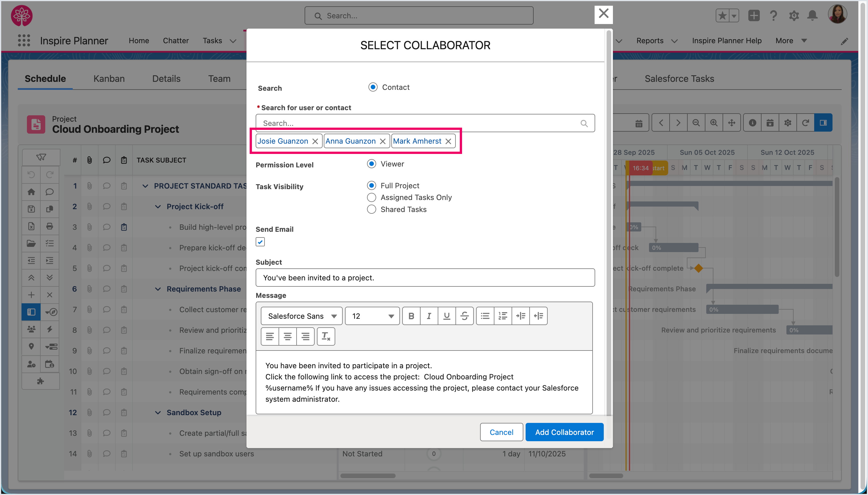Center align the message text

pos(287,336)
